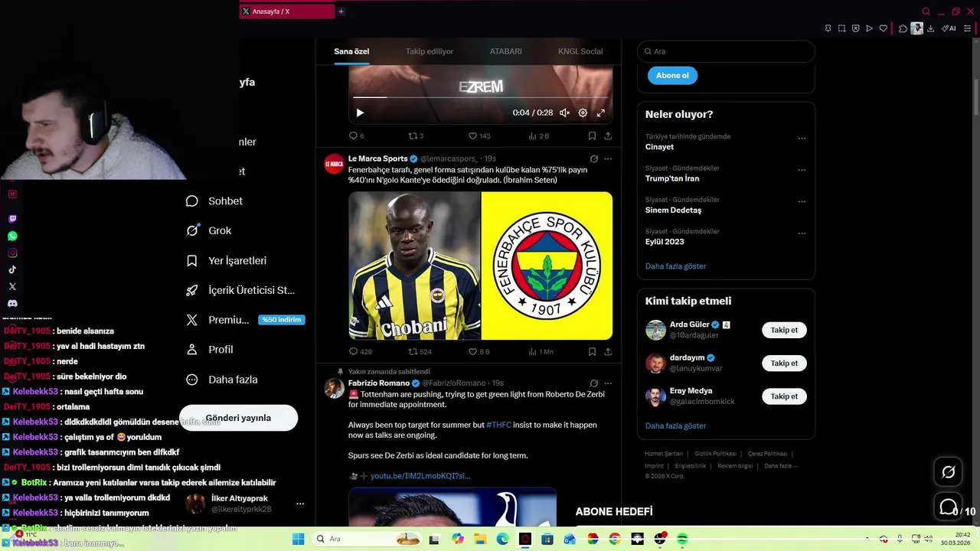Unmute the video sound
This screenshot has width=980, height=551.
point(564,112)
